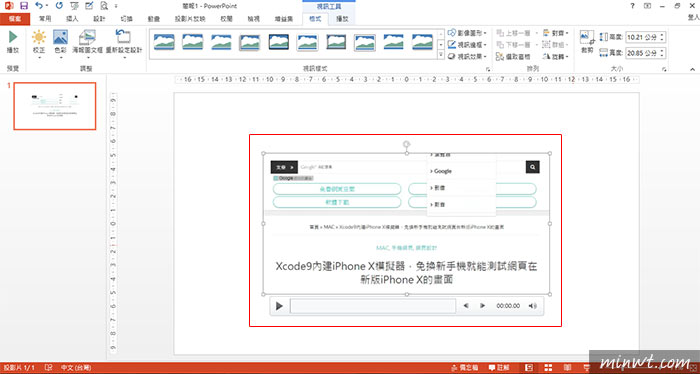Switch to Insert (插入) tab
Image resolution: width=700 pixels, height=374 pixels.
coord(72,19)
